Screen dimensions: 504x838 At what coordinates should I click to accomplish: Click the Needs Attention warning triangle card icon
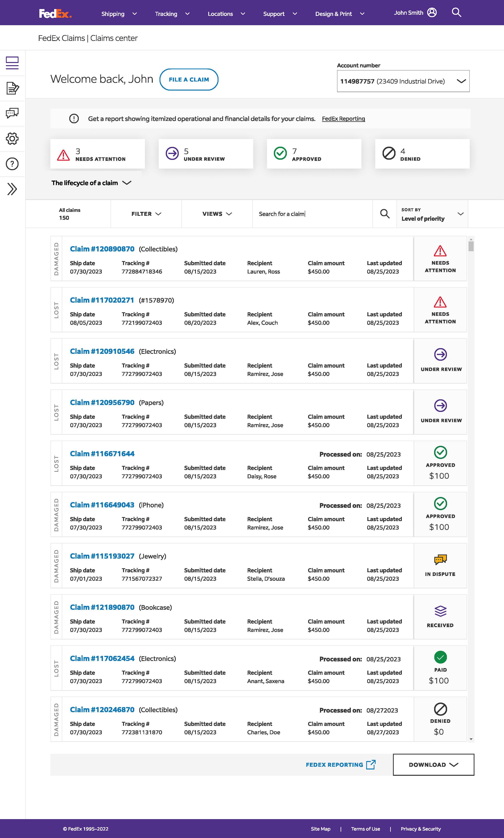click(64, 155)
